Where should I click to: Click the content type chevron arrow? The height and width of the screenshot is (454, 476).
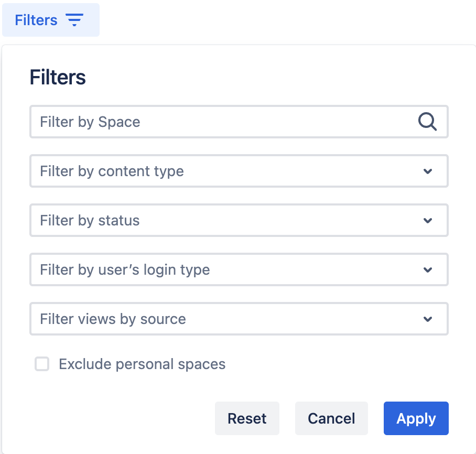(428, 171)
